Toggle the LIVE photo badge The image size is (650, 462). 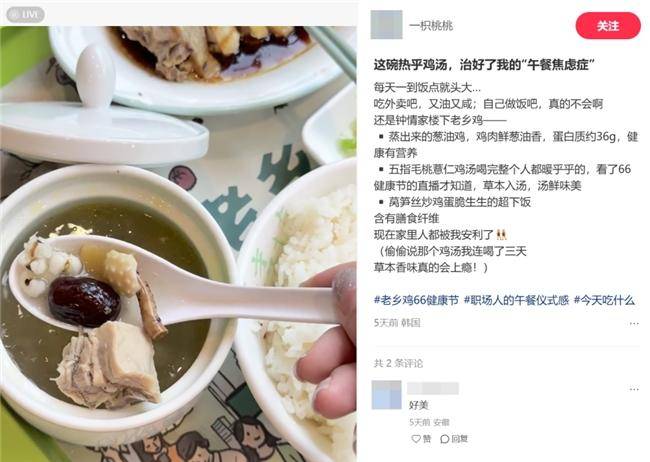pos(26,15)
